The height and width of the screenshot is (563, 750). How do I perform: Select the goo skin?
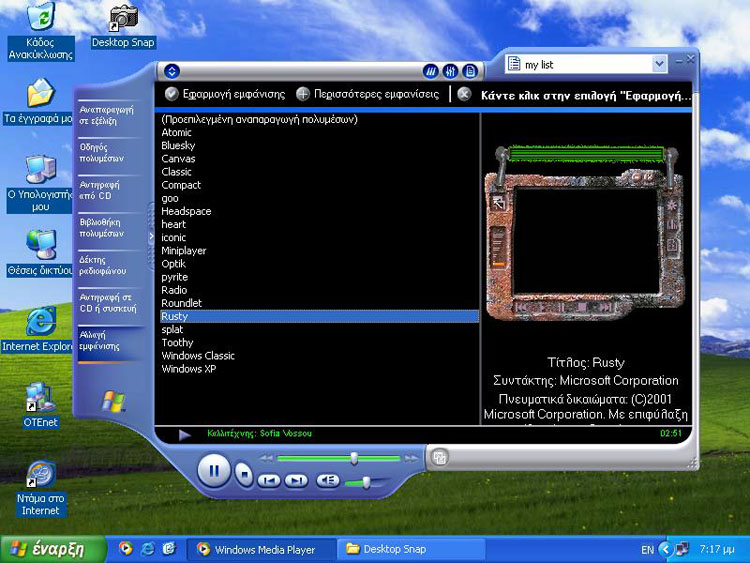(x=320, y=198)
